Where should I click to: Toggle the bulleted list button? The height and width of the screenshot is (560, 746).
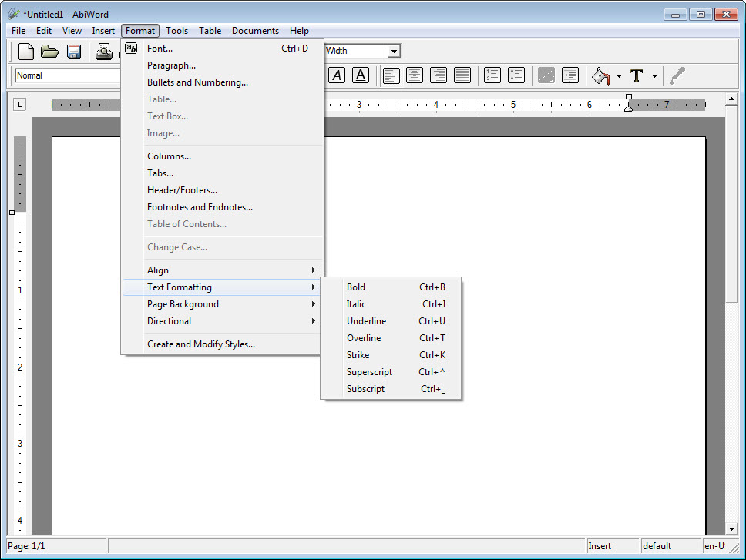[516, 75]
